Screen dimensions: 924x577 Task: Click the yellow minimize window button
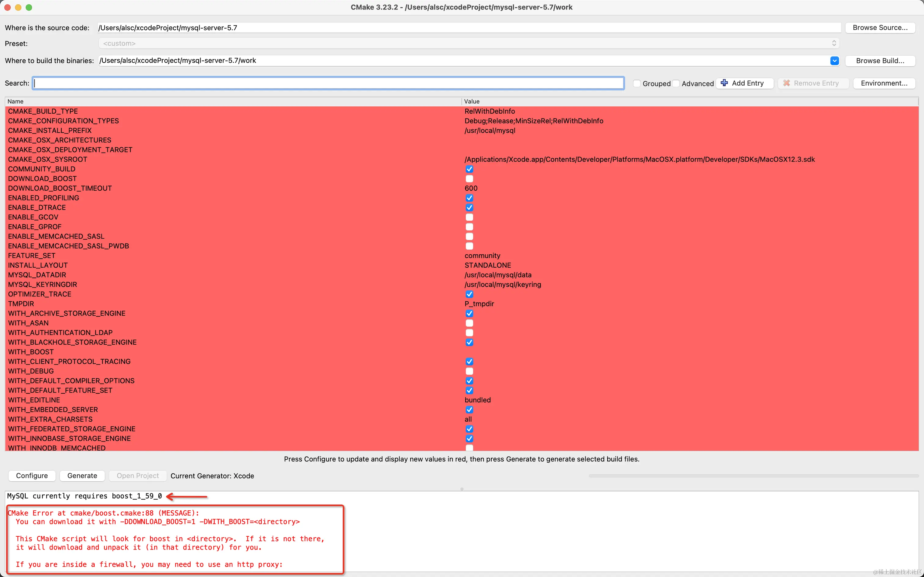coord(18,7)
